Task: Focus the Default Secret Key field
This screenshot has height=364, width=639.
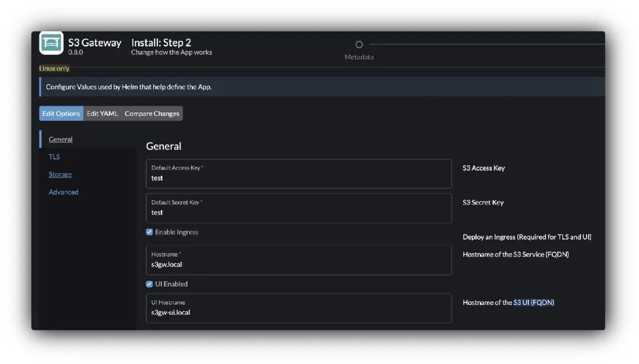Action: [x=299, y=209]
